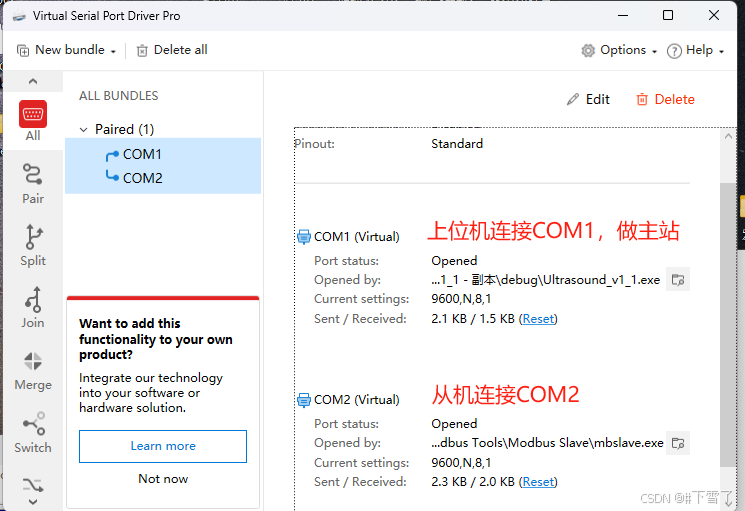Open file location of mbslave.exe
This screenshot has height=511, width=745.
[678, 443]
